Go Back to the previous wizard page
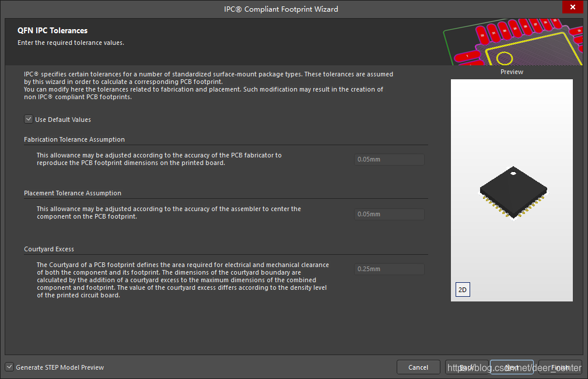The height and width of the screenshot is (379, 588). click(x=467, y=367)
